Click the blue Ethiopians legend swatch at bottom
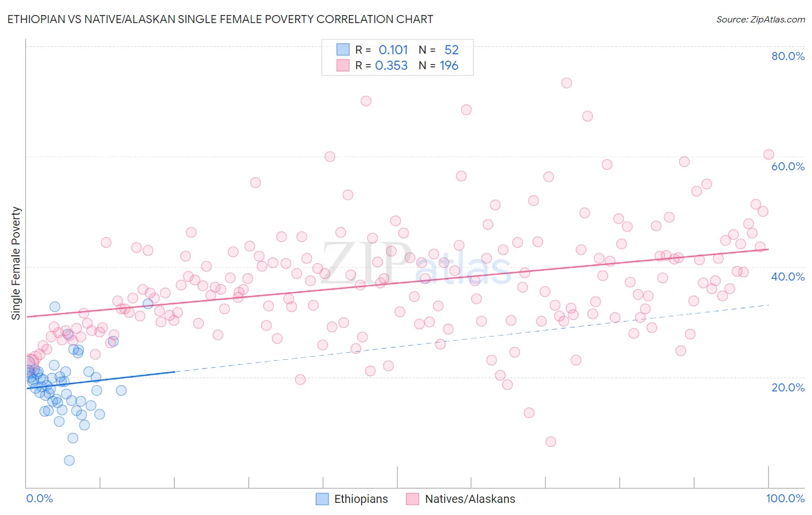Image resolution: width=812 pixels, height=515 pixels. (x=322, y=499)
